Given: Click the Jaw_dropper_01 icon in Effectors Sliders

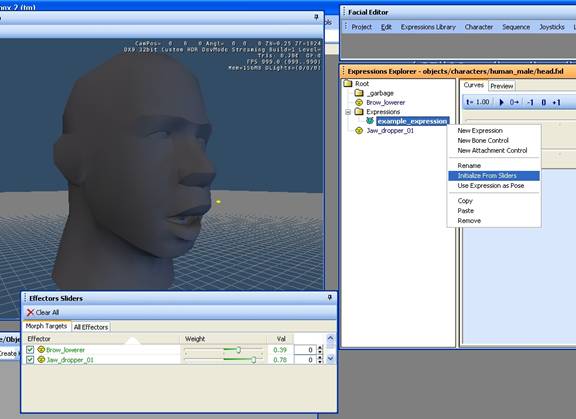Looking at the screenshot, I should pyautogui.click(x=41, y=360).
